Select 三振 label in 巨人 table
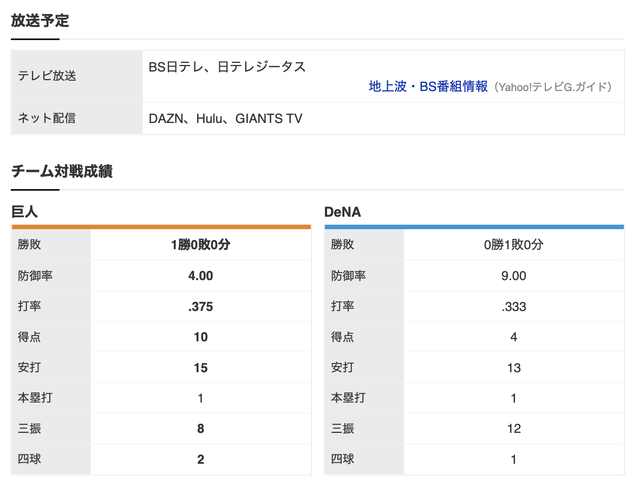This screenshot has height=480, width=639. [x=29, y=429]
